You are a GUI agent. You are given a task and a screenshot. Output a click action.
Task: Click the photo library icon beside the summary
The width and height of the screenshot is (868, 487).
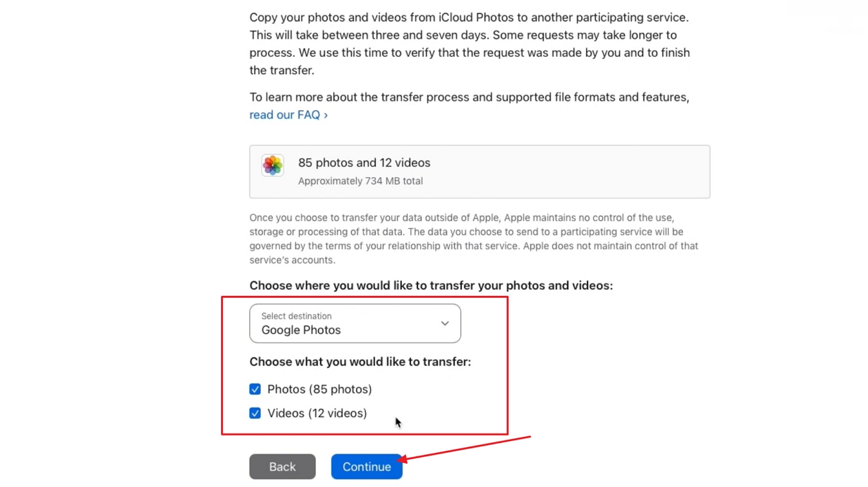click(272, 165)
